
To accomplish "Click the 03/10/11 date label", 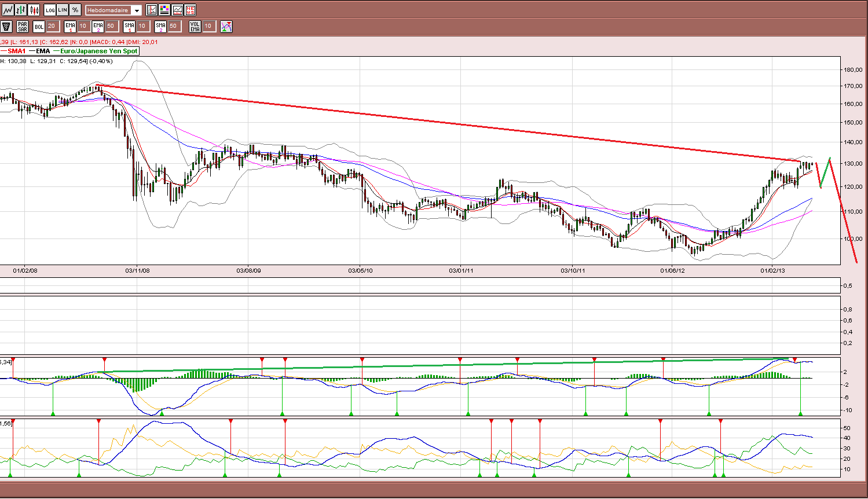I will (573, 270).
